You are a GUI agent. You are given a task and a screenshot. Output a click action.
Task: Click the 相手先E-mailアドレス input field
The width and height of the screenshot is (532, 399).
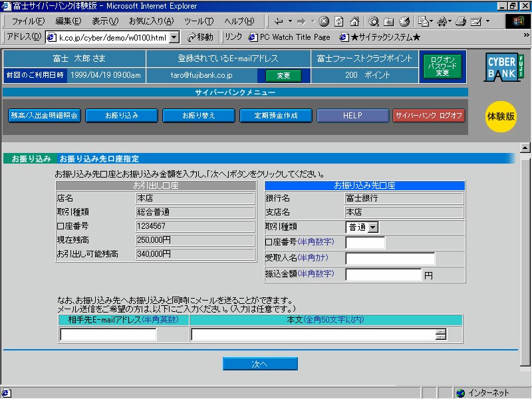[108, 334]
